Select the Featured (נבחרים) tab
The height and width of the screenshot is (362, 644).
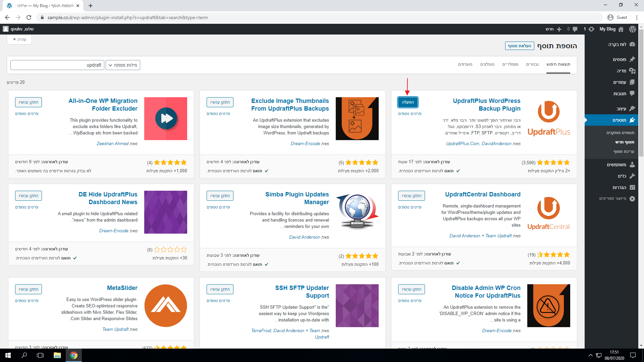coord(532,64)
